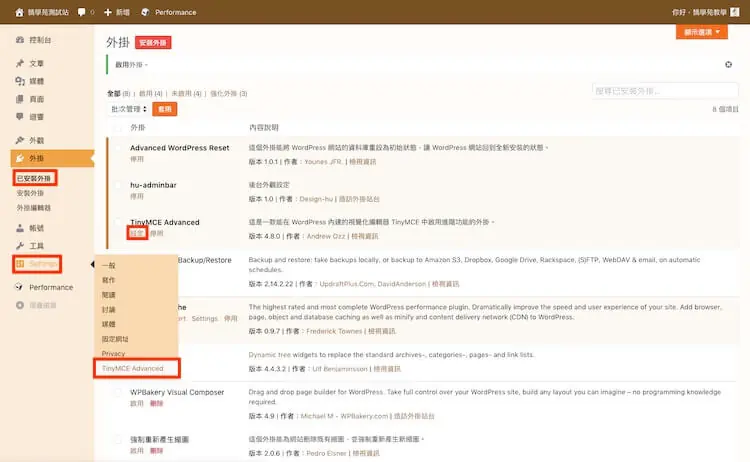Filter plugins by 全部 (8)
750x462 pixels.
click(x=119, y=94)
